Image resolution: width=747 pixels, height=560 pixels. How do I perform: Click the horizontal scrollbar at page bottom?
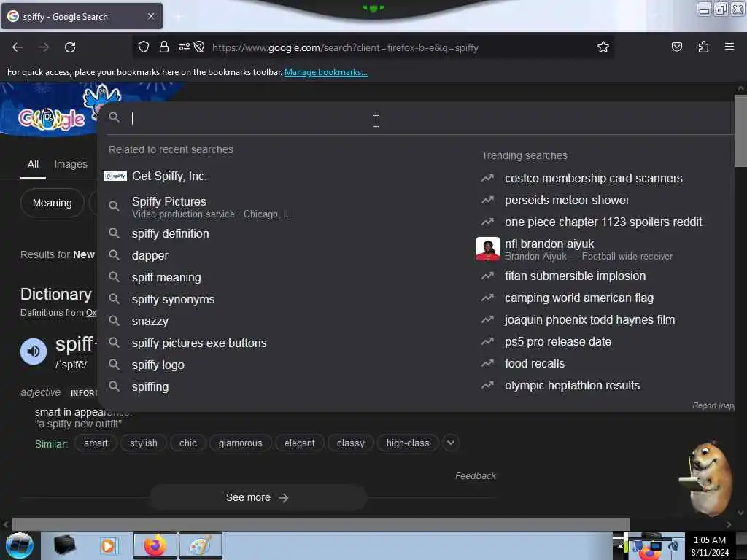321,524
